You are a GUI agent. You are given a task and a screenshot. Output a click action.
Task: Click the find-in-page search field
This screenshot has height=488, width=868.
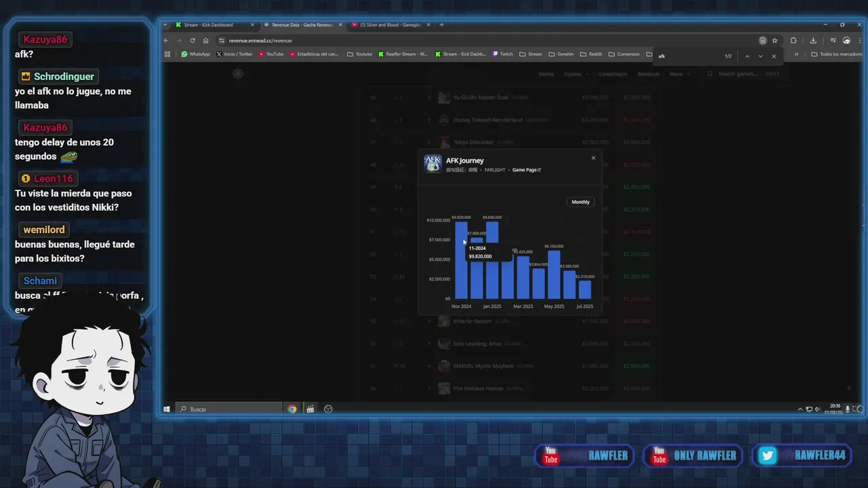click(688, 56)
